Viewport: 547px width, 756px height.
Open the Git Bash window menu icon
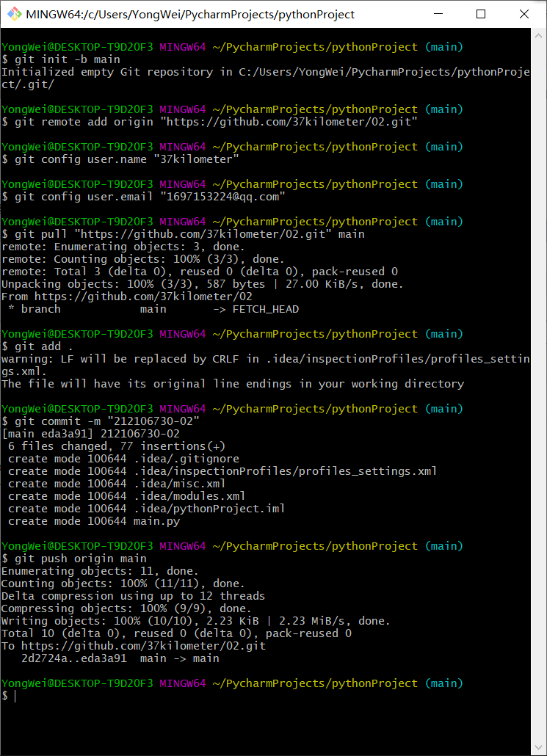point(15,14)
